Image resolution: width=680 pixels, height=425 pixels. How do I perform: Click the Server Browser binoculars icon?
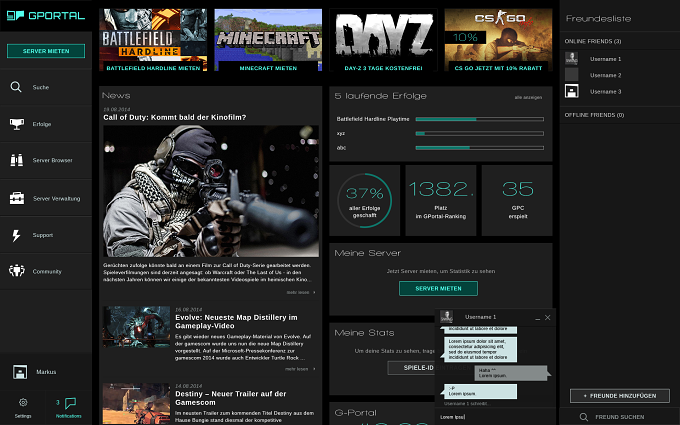pyautogui.click(x=16, y=160)
